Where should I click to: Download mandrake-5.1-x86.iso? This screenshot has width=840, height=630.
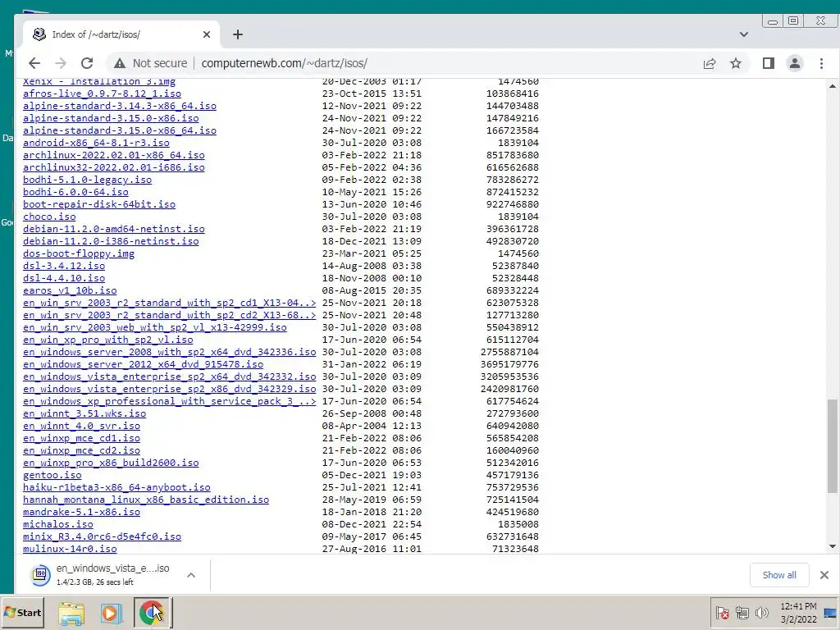pos(81,513)
